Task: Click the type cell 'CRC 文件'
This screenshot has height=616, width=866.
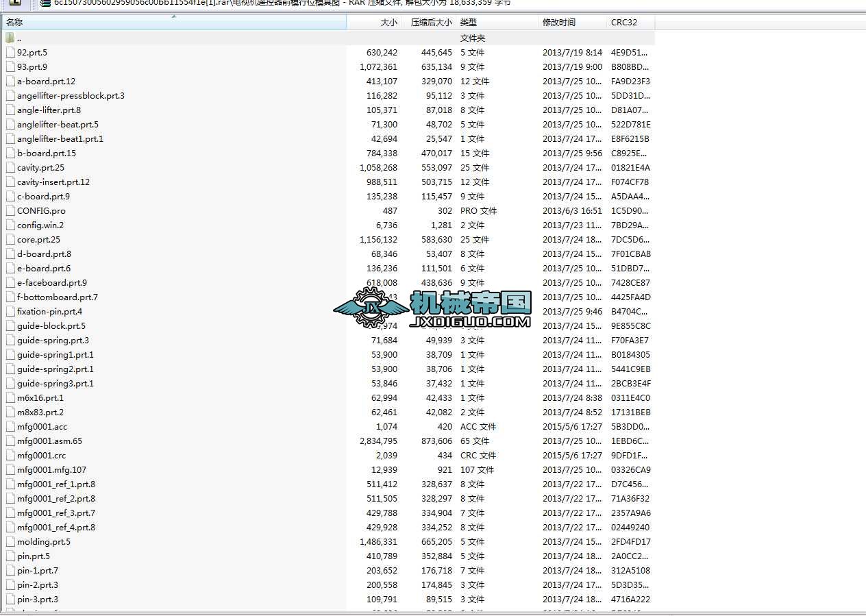Action: (x=478, y=456)
